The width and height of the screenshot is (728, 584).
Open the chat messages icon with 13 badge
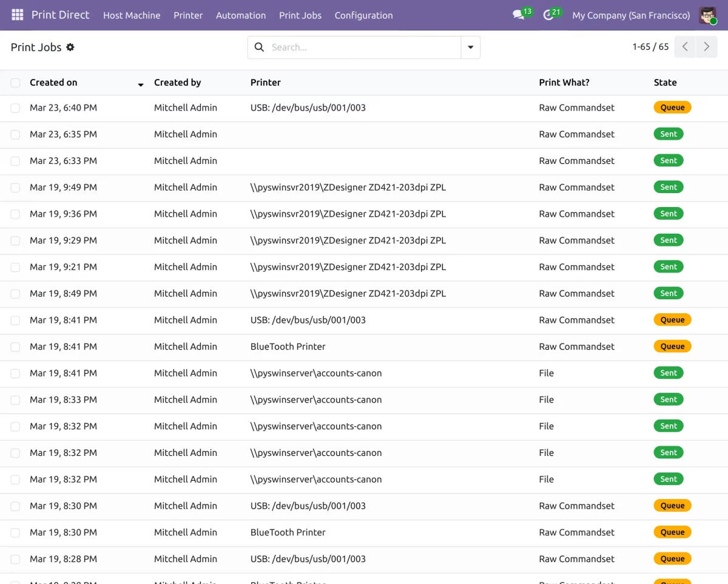point(518,15)
